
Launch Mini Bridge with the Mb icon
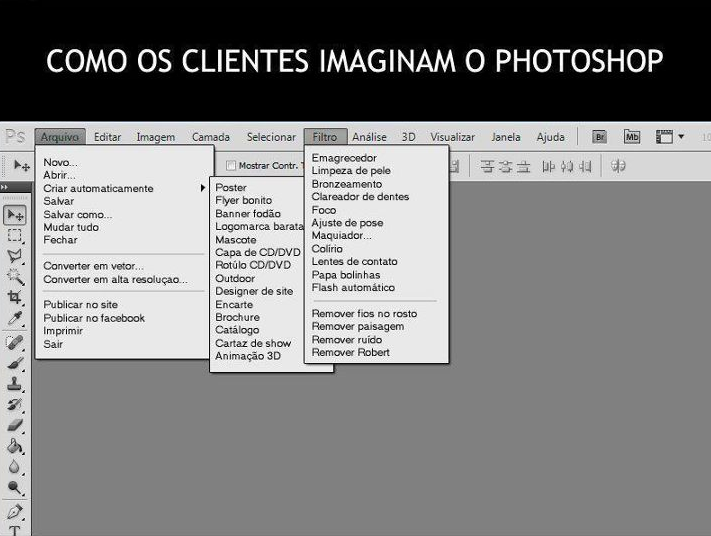coord(632,136)
